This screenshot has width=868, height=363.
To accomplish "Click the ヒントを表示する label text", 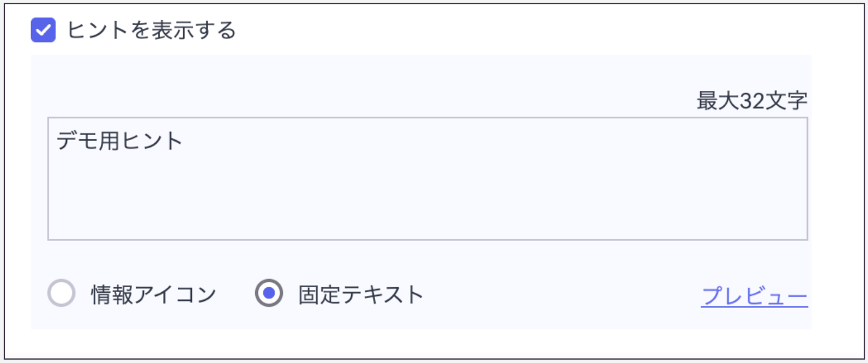I will pos(151,30).
